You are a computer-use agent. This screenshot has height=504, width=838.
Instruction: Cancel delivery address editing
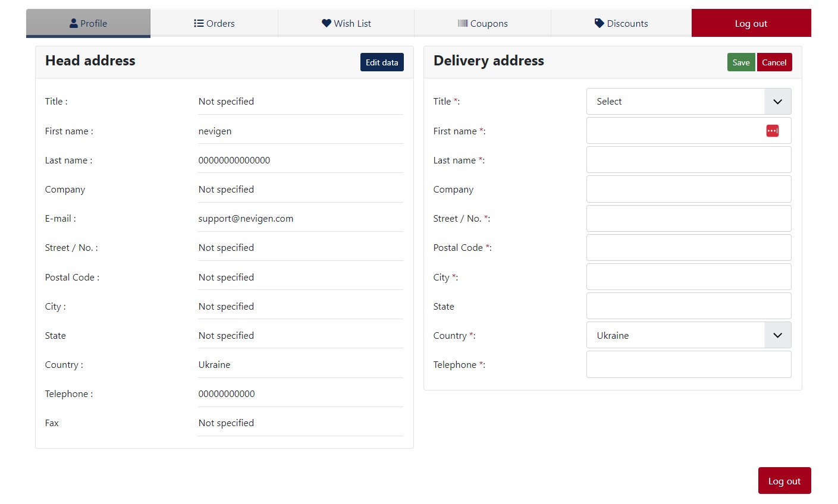point(774,62)
